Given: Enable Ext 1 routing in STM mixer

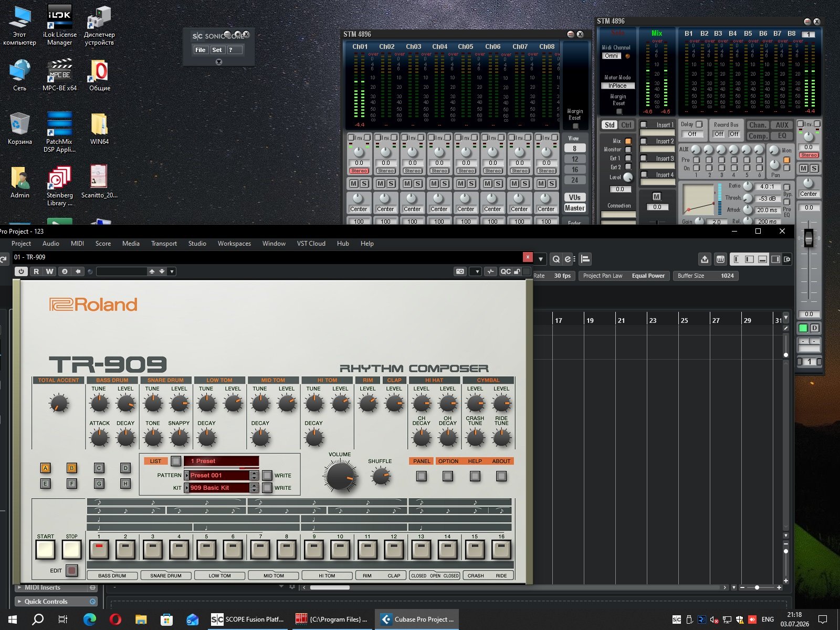Looking at the screenshot, I should pos(628,158).
